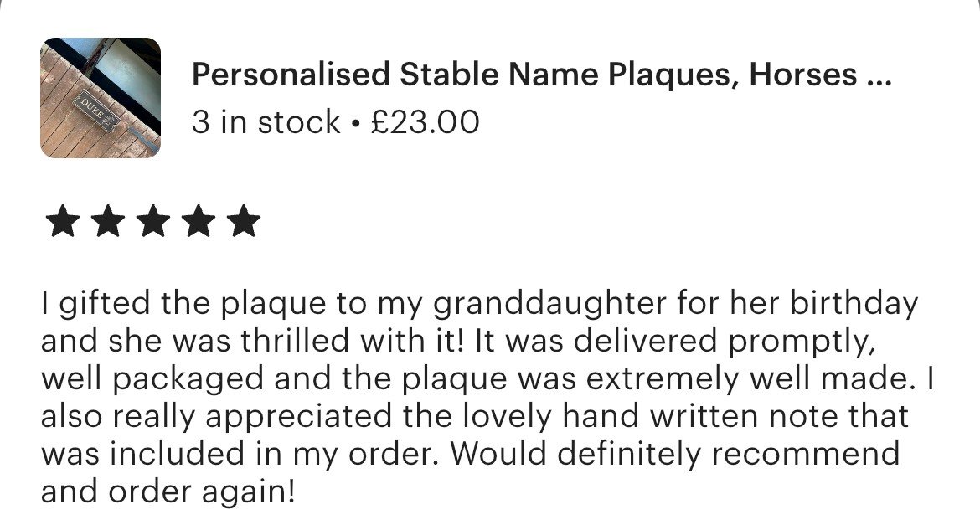Click the second rating star
Screen dimensions: 980x530
108,222
